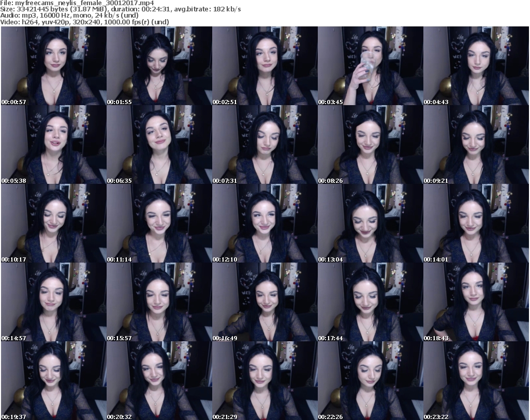View the thumbnail marked 00:07:31

click(x=264, y=144)
